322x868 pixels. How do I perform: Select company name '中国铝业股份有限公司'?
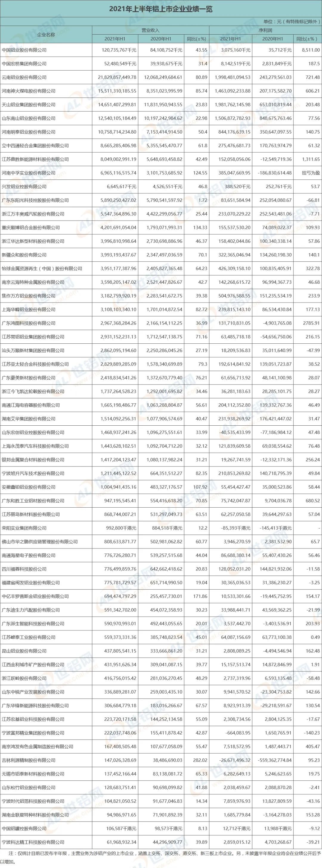click(x=24, y=50)
